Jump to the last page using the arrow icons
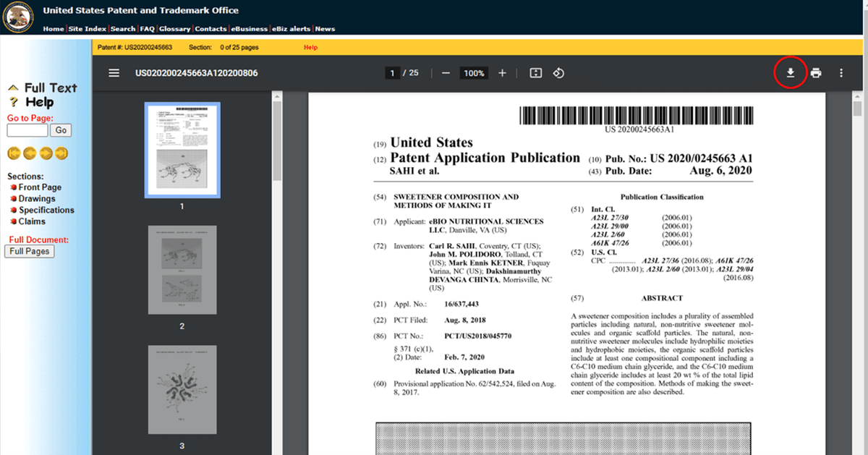Viewport: 868px width, 455px height. [x=61, y=153]
